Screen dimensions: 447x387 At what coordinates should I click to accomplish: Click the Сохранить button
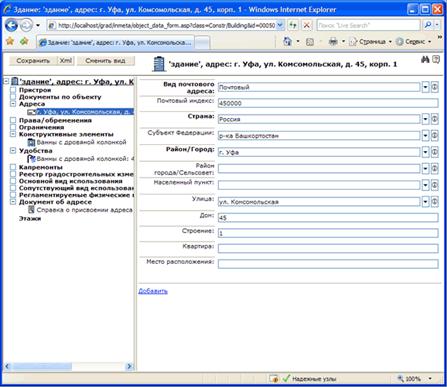(33, 61)
